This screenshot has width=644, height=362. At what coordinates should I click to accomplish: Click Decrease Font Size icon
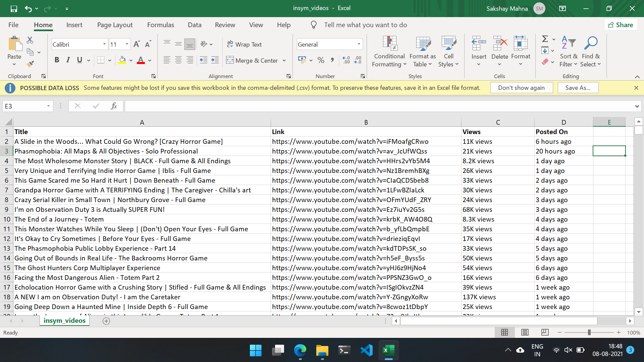[148, 44]
